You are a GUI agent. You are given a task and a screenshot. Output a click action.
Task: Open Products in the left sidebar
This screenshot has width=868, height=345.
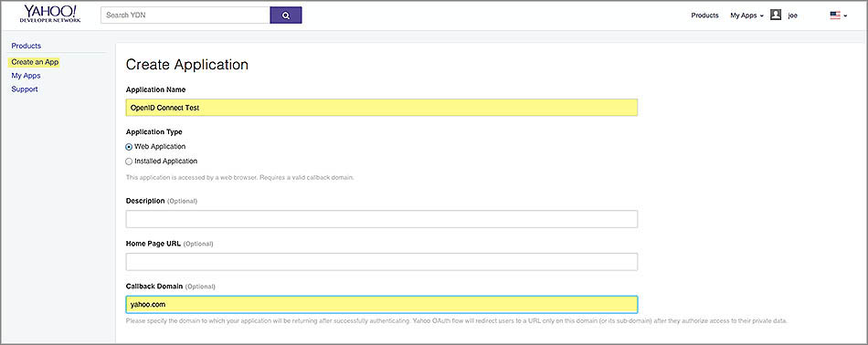click(26, 46)
